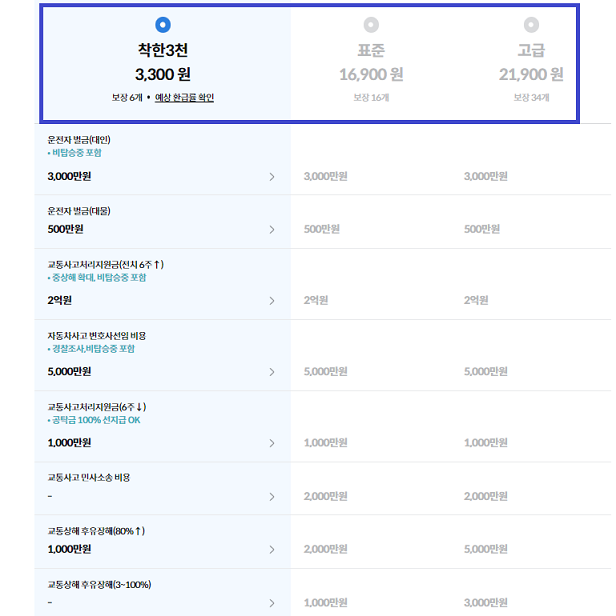This screenshot has height=616, width=616.
Task: Click the 중상해 확대, 비탑승중 포함 note
Action: 99,278
